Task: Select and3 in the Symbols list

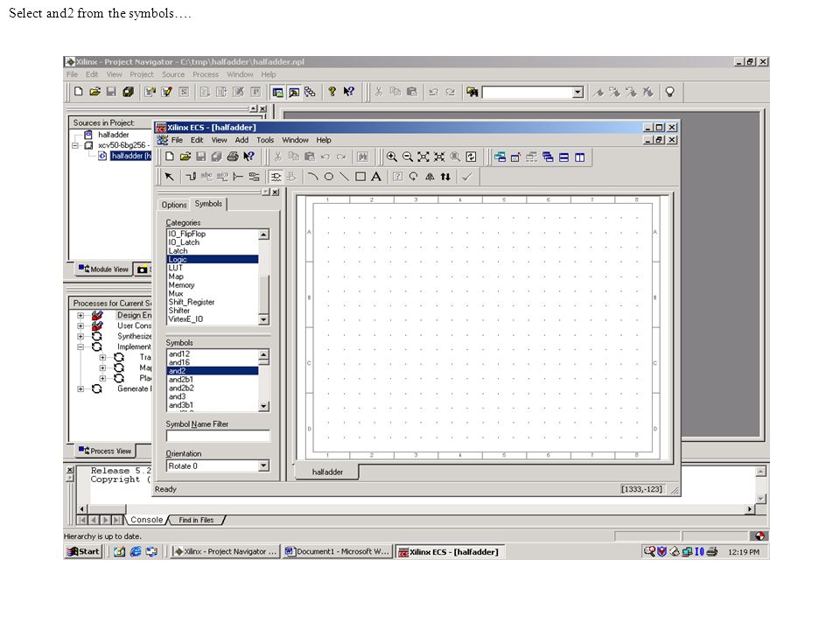Action: tap(213, 396)
